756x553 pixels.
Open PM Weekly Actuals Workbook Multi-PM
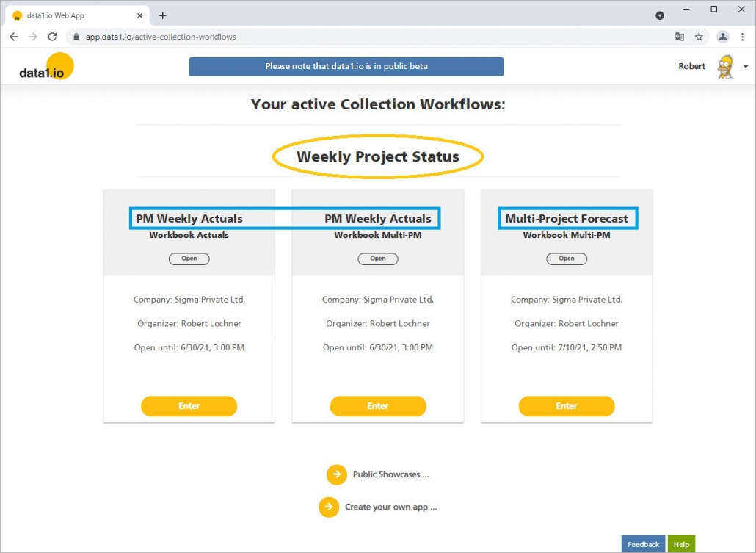pos(377,259)
